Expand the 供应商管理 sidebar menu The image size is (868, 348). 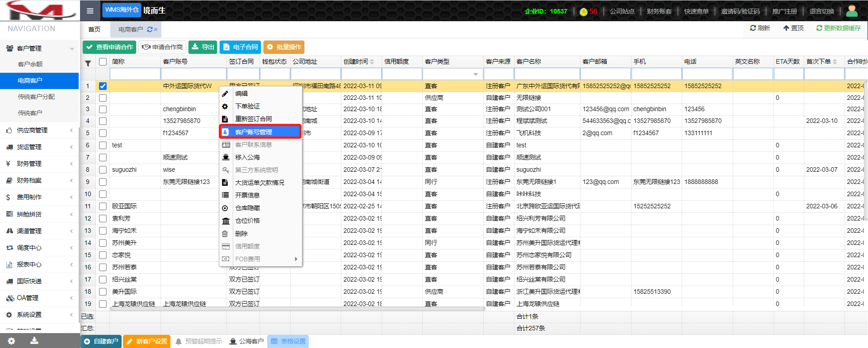point(39,130)
